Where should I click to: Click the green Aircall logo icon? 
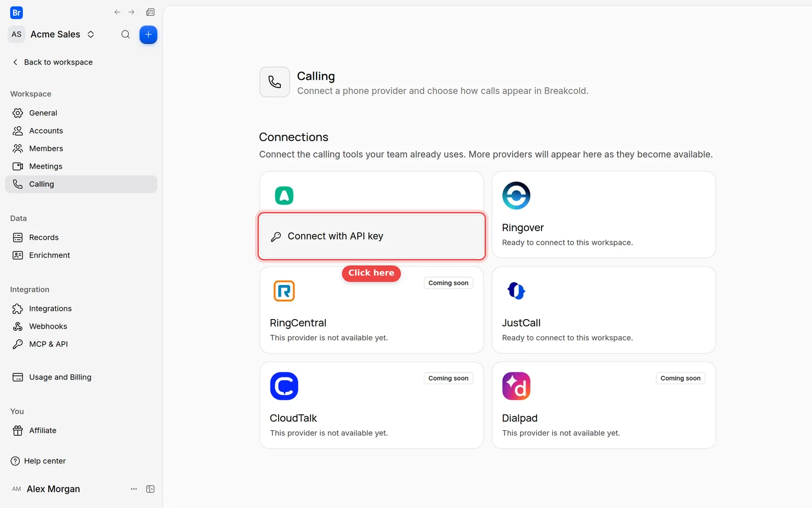coord(284,196)
